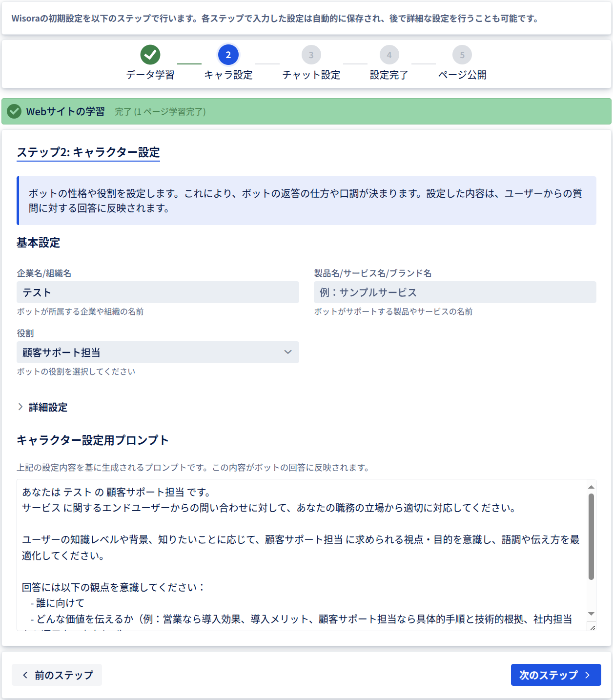Click the 役割 field label
The height and width of the screenshot is (700, 613).
click(25, 333)
